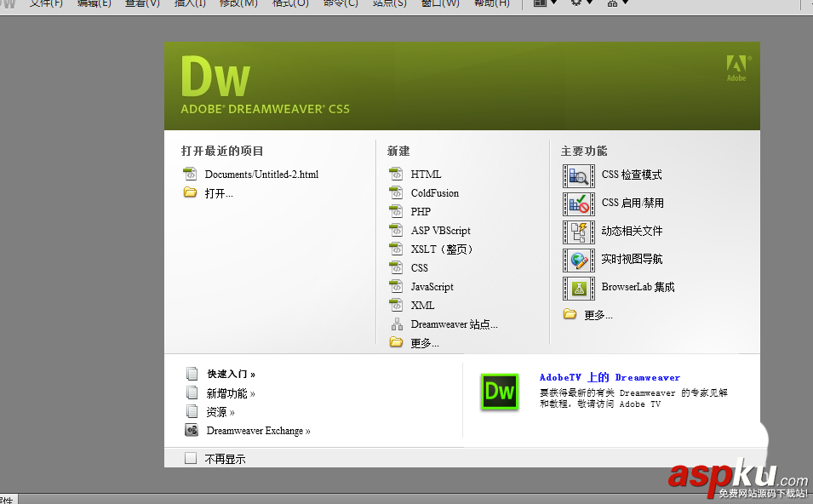Click the 打开... folder icon under recent items
The width and height of the screenshot is (813, 504).
(x=191, y=192)
